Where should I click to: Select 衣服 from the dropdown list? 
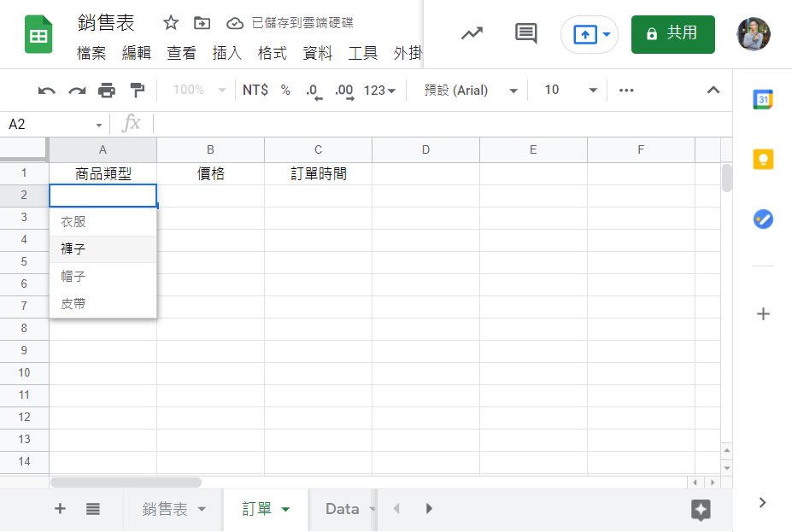click(103, 221)
